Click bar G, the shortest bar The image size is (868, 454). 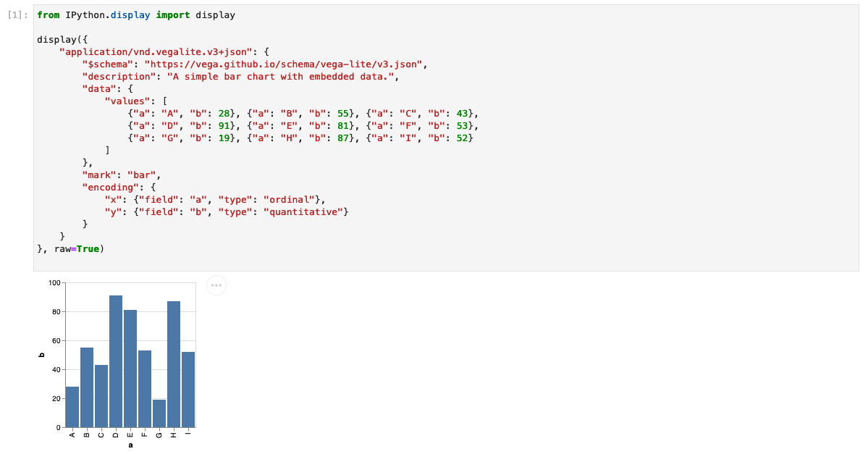point(159,413)
